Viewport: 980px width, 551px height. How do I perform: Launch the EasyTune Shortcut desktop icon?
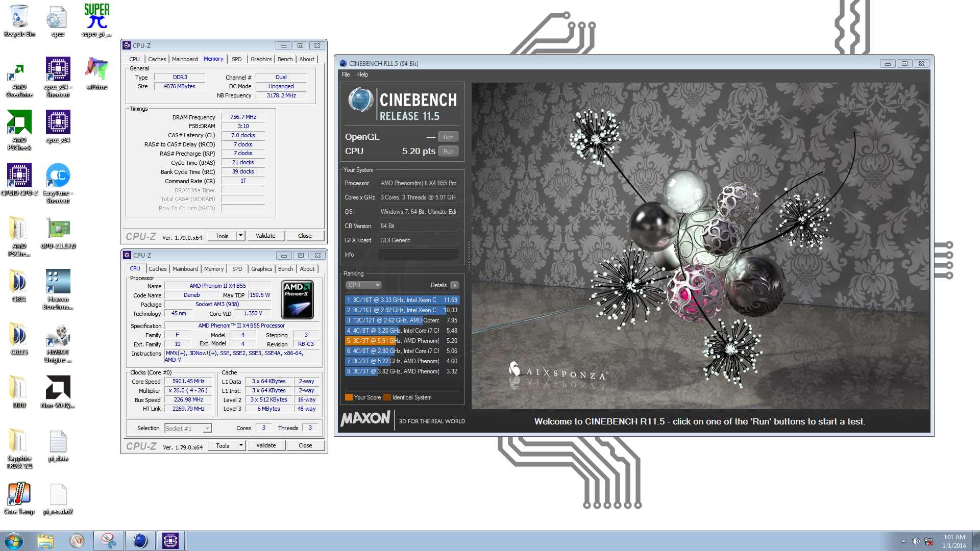tap(58, 183)
